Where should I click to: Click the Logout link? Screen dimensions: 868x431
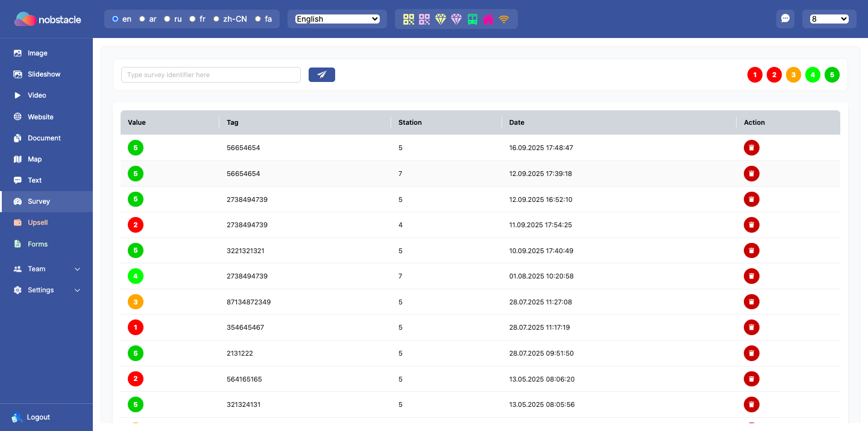pyautogui.click(x=38, y=417)
